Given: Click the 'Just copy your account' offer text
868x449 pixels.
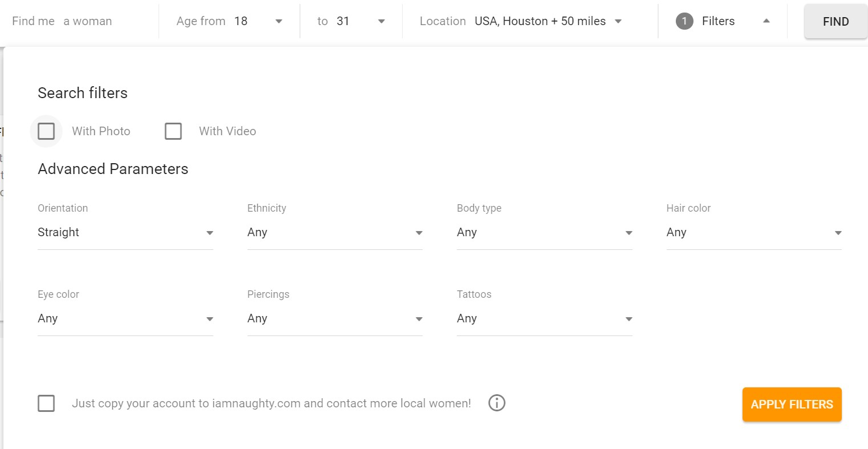Looking at the screenshot, I should 271,403.
